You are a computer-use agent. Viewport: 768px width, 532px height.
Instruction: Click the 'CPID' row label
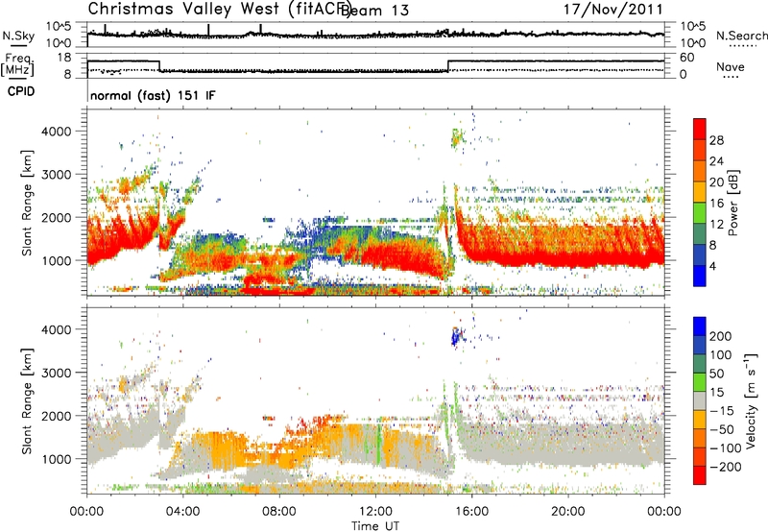tap(21, 91)
